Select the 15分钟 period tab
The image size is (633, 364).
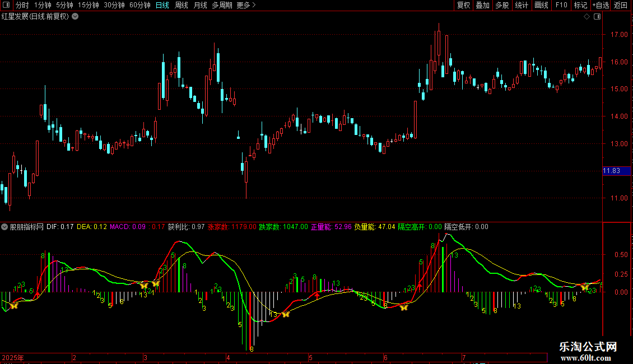point(89,5)
